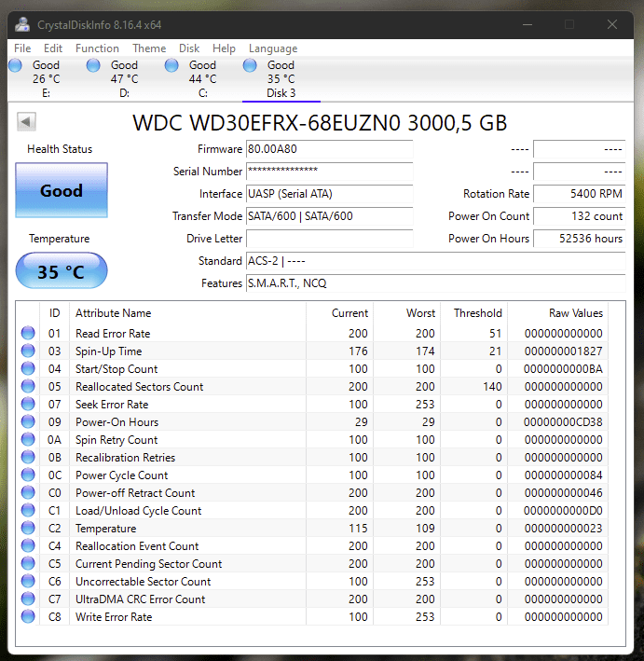Select the Spin-Up Time attribute name
This screenshot has width=644, height=661.
tap(109, 351)
